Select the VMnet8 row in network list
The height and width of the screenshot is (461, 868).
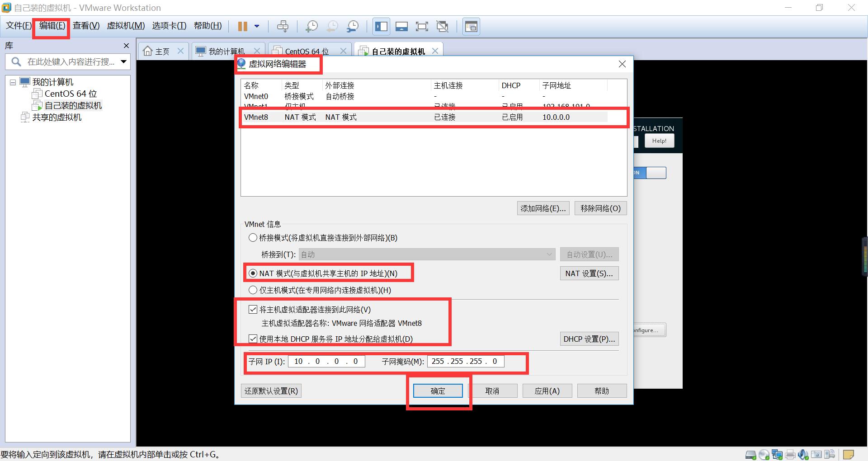(x=434, y=117)
